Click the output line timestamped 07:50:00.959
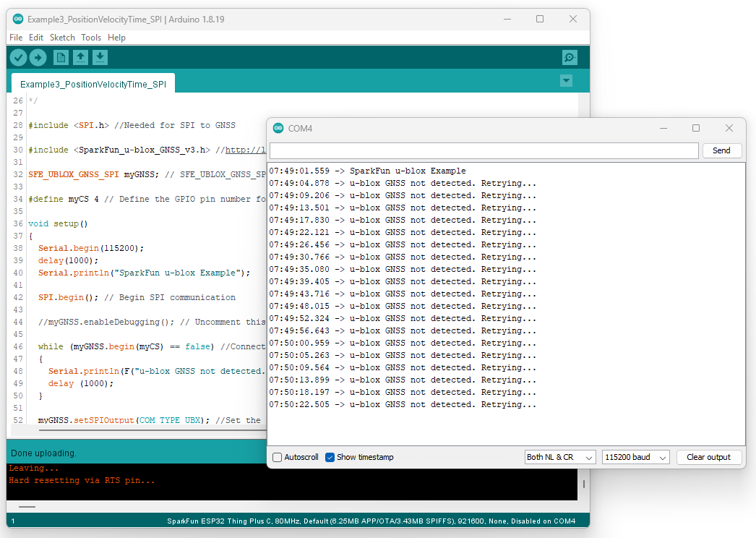 pos(403,343)
